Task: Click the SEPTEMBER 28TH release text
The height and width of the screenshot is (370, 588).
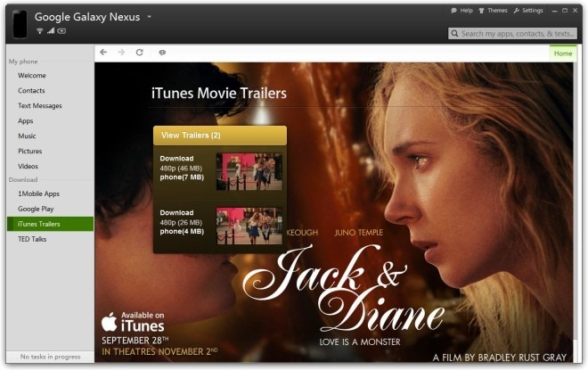Action: 135,341
